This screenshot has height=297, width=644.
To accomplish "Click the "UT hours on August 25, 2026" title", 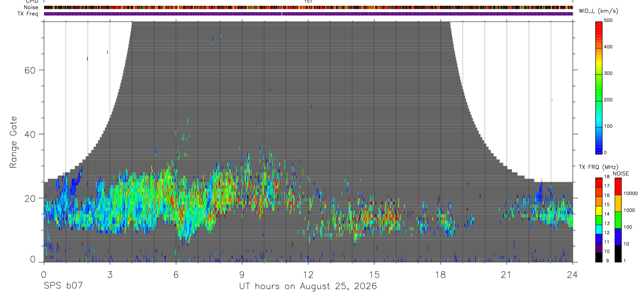I will coord(308,286).
